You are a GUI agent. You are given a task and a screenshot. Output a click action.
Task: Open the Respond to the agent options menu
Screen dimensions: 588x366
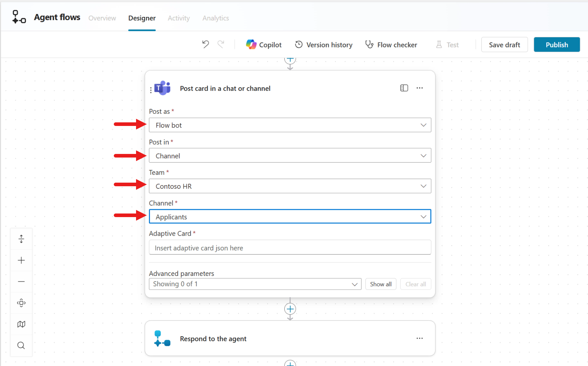[420, 338]
